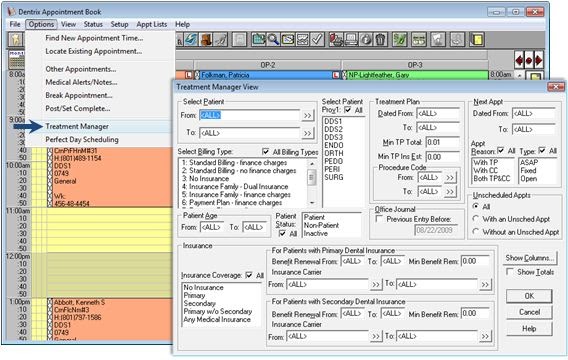Open the File menu

point(15,24)
